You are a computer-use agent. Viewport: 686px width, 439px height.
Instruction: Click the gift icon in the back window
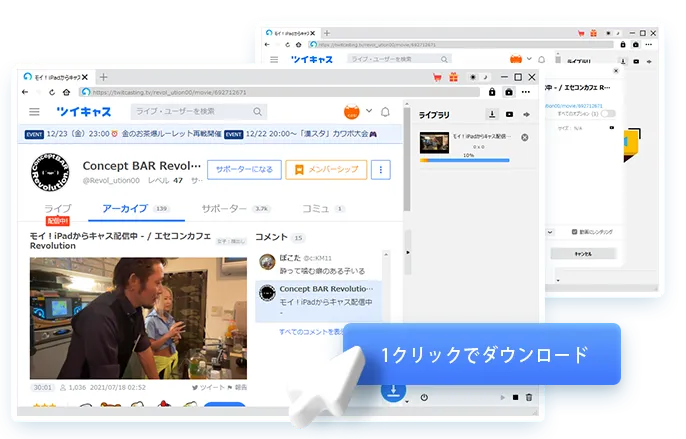tap(593, 33)
